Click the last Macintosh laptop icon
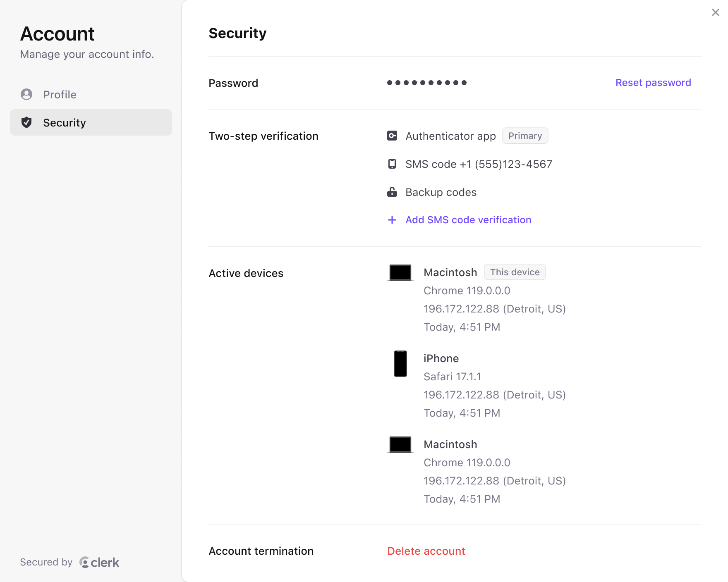728x582 pixels. coord(400,444)
